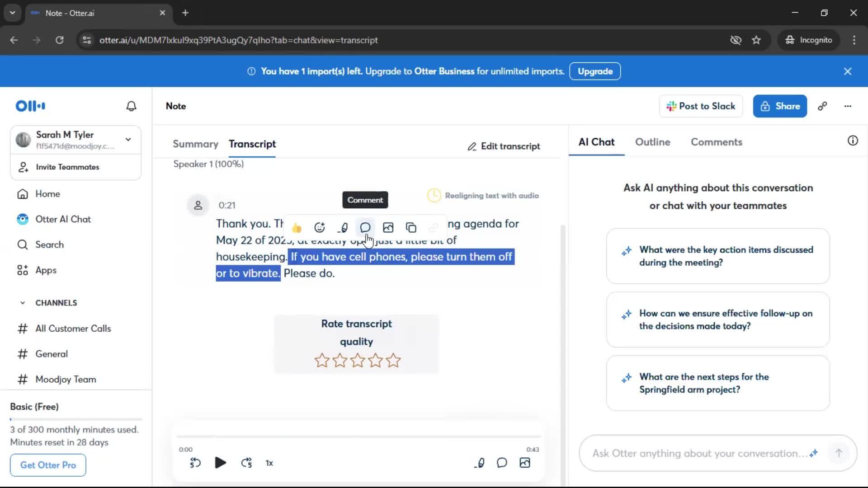868x488 pixels.
Task: Play the recording
Action: [220, 463]
